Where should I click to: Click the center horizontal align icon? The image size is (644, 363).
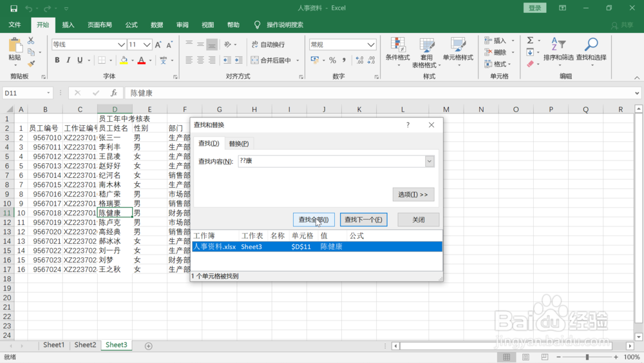[x=200, y=60]
